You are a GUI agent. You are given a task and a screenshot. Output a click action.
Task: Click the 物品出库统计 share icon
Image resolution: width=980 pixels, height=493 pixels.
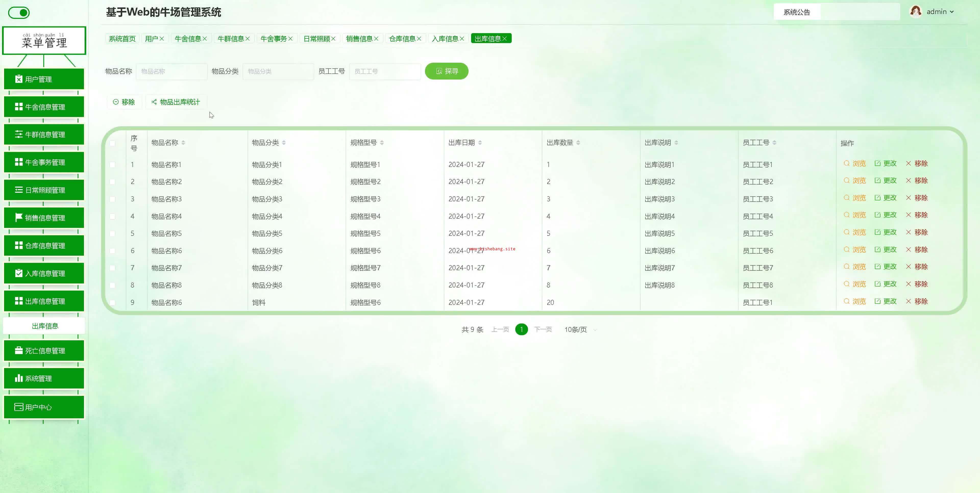click(x=154, y=102)
